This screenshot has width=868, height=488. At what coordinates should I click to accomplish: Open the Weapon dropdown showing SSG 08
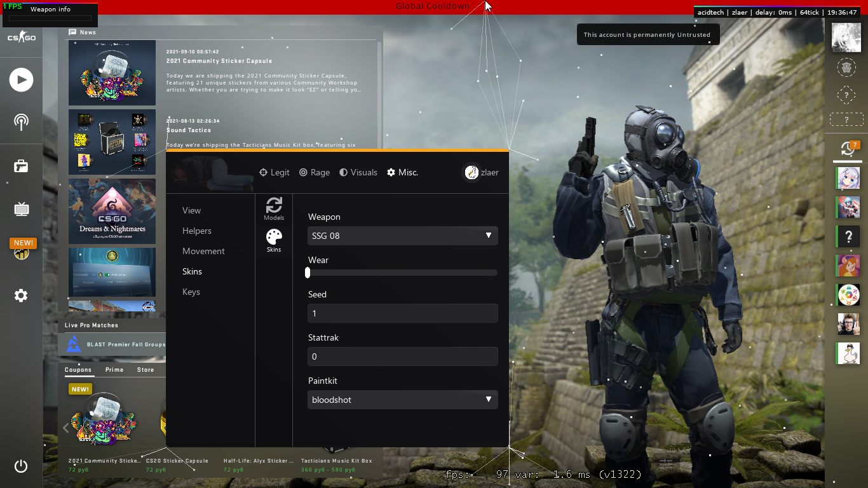402,236
